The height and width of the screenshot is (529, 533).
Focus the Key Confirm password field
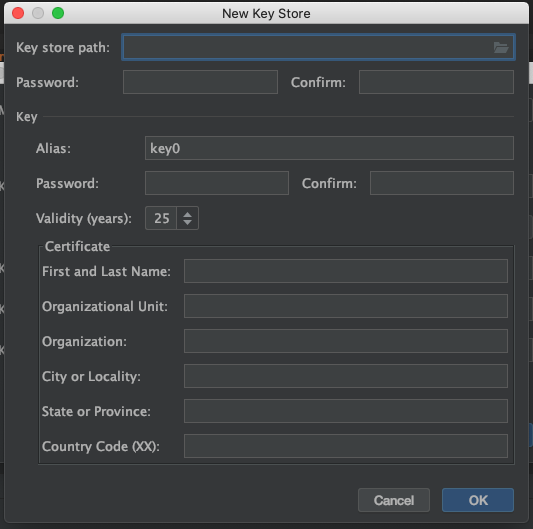coord(442,183)
